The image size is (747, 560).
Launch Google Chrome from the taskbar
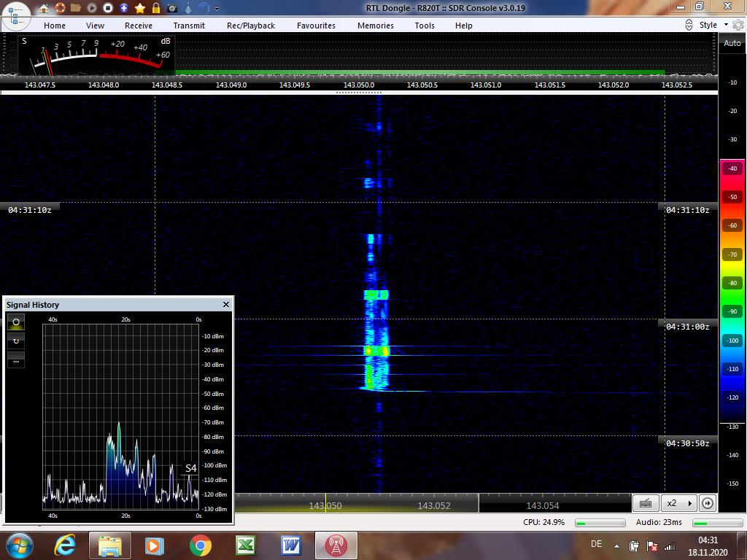[x=200, y=545]
